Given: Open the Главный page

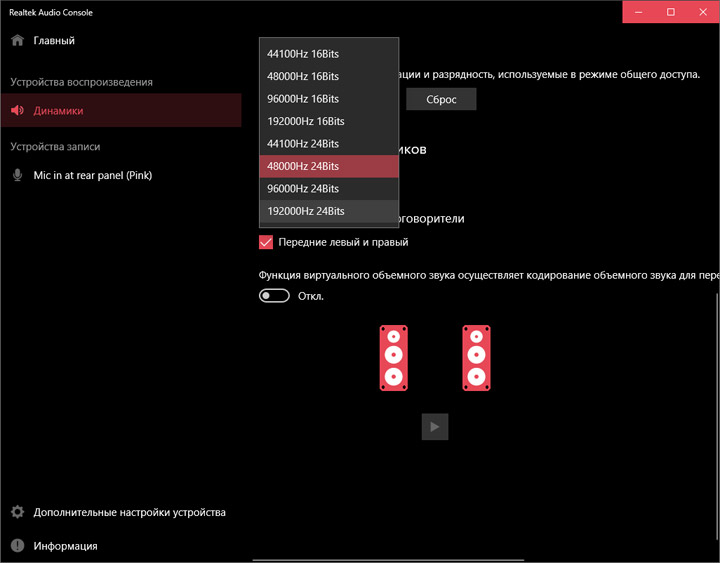Looking at the screenshot, I should pos(121,40).
